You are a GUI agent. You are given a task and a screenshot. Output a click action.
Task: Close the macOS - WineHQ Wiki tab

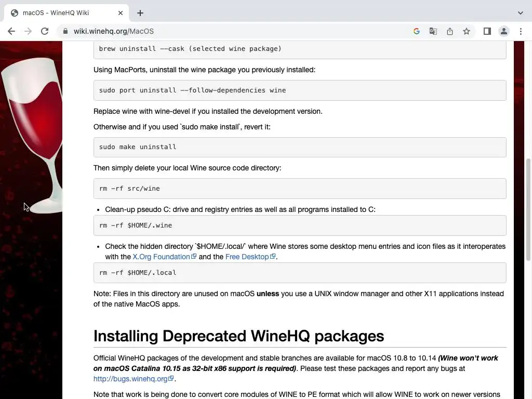121,13
